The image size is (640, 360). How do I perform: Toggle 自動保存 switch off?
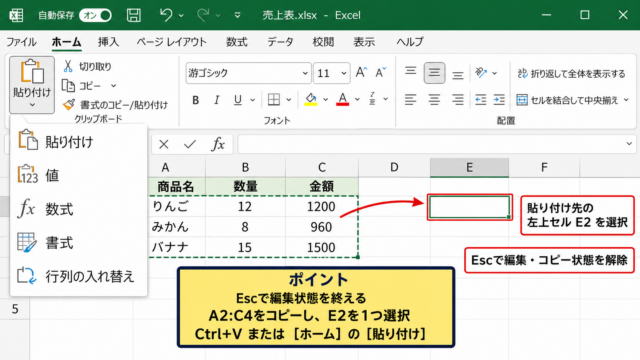pos(96,15)
